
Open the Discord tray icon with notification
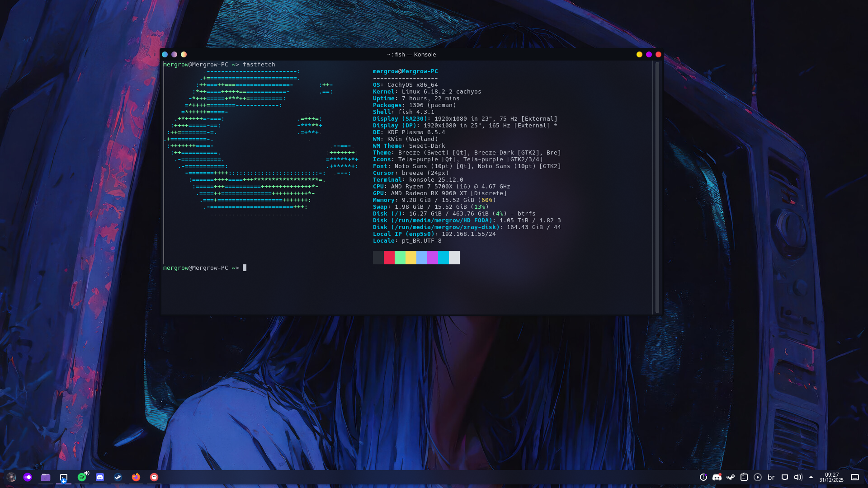point(717,477)
